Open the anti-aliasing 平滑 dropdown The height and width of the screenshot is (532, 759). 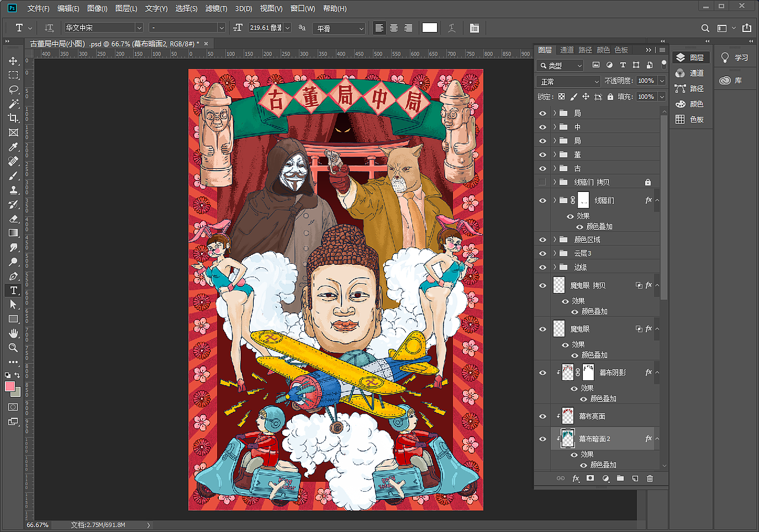(339, 28)
